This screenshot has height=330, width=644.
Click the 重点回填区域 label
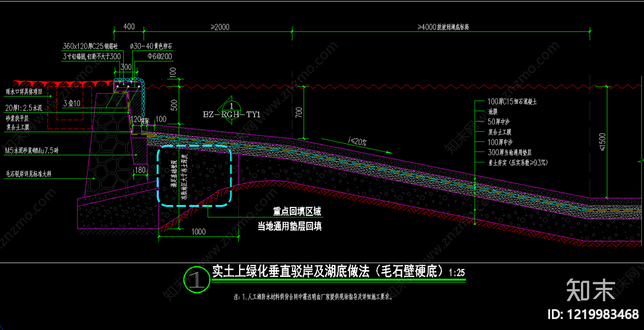pos(297,211)
